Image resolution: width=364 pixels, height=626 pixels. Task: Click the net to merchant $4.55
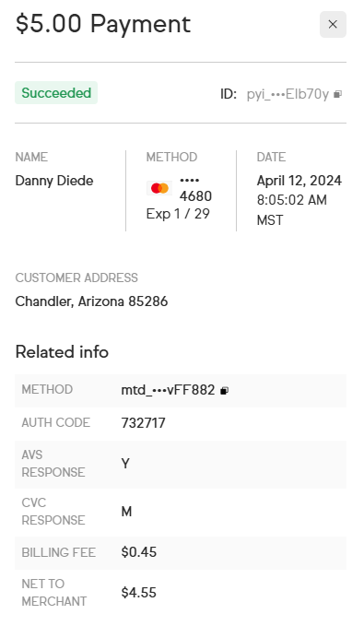pyautogui.click(x=139, y=593)
